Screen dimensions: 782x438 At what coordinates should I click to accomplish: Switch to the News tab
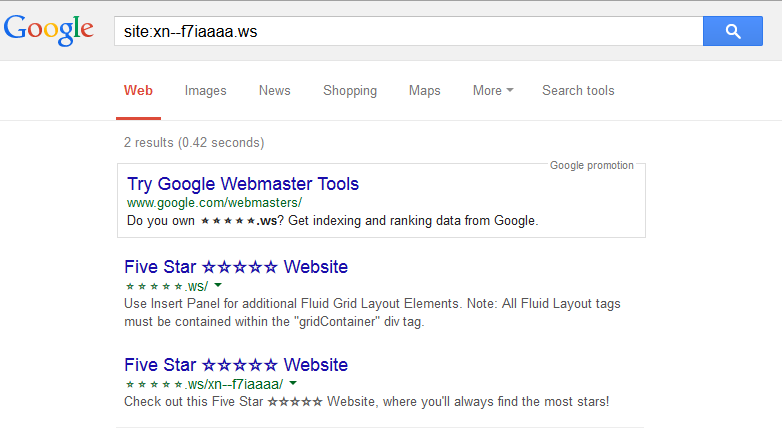(274, 91)
